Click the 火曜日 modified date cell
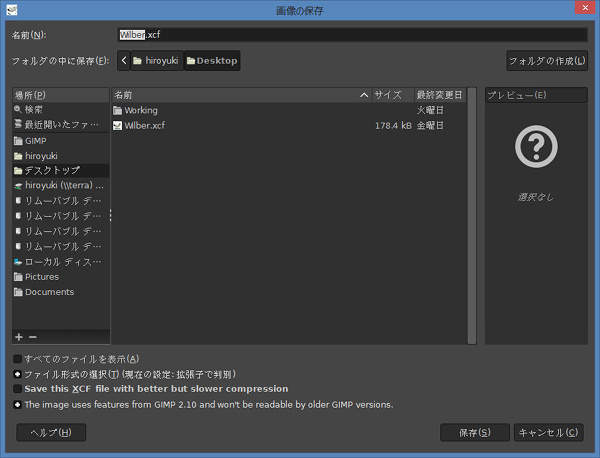 [430, 110]
